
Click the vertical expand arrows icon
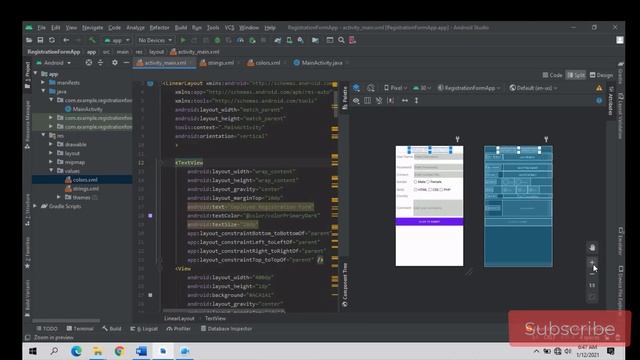click(x=416, y=100)
